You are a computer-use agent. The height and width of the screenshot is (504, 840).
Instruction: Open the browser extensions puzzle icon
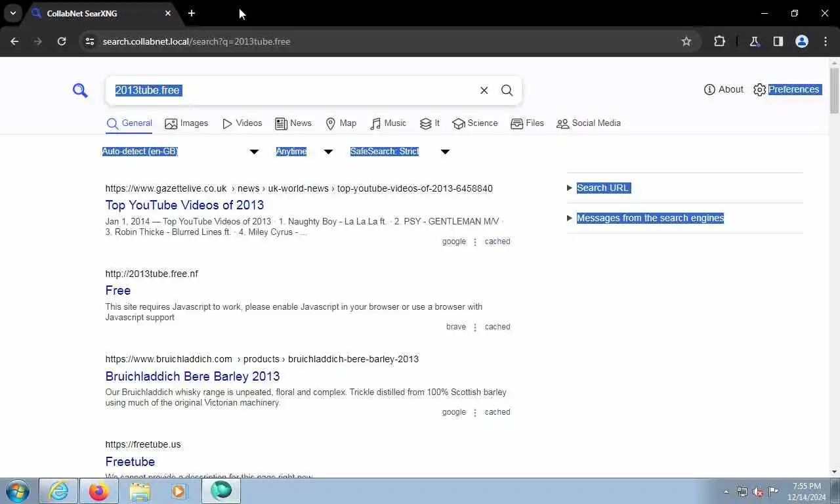coord(719,41)
